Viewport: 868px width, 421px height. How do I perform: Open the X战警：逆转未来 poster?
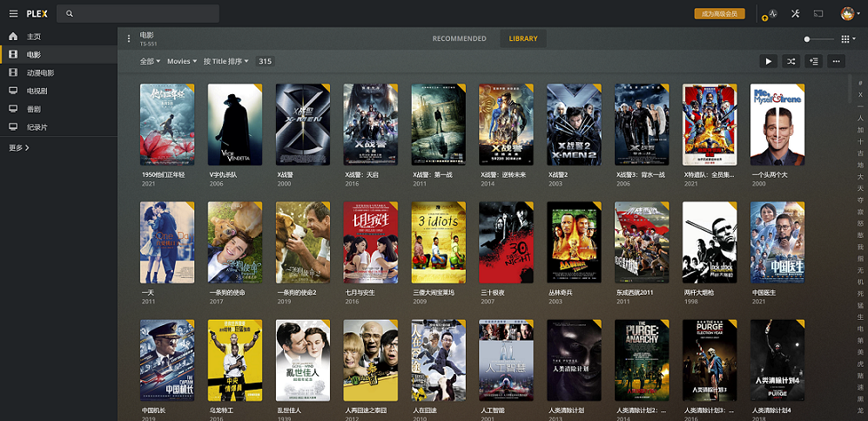pyautogui.click(x=506, y=125)
